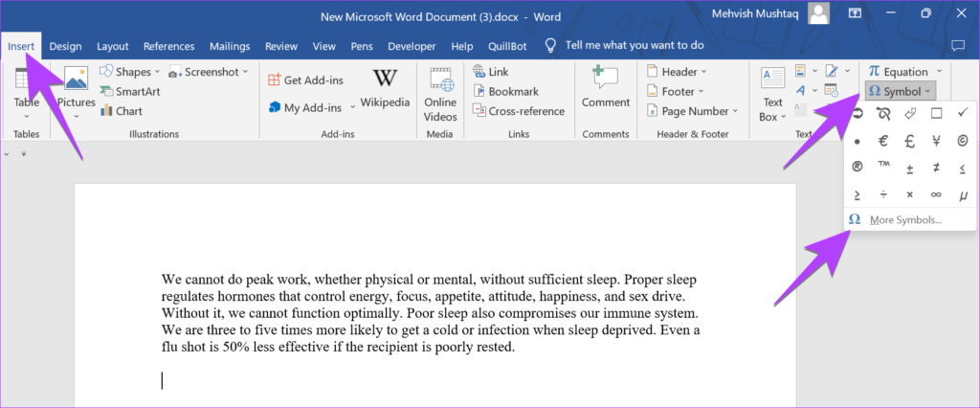Viewport: 980px width, 408px height.
Task: Insert the empty square symbol
Action: point(936,113)
